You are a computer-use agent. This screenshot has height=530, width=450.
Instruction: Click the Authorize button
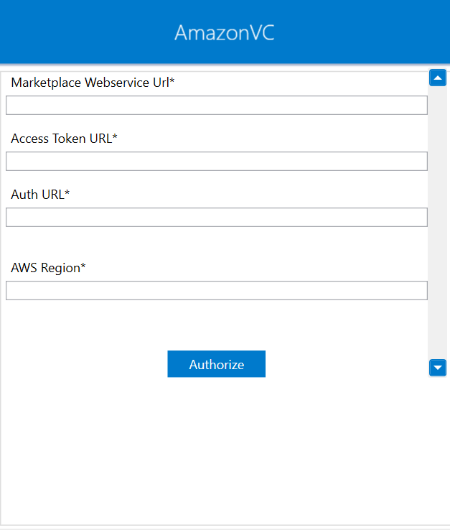216,364
